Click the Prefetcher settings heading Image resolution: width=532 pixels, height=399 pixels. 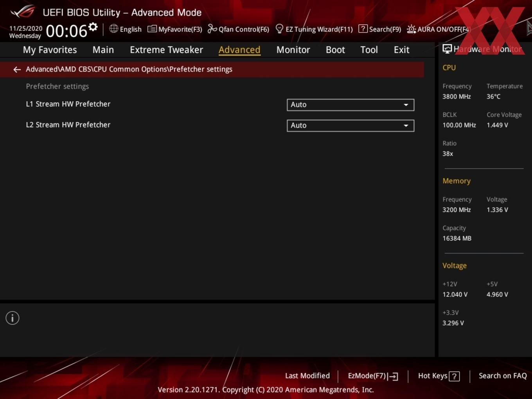57,86
